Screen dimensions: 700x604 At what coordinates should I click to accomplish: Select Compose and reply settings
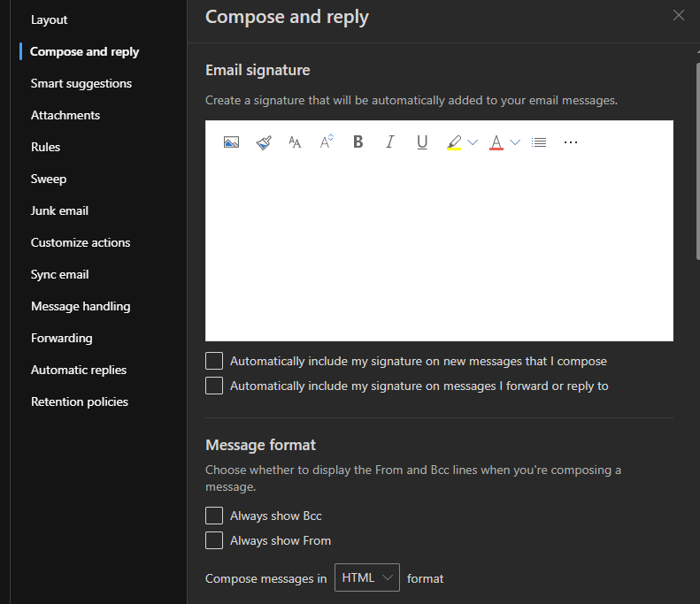(84, 52)
